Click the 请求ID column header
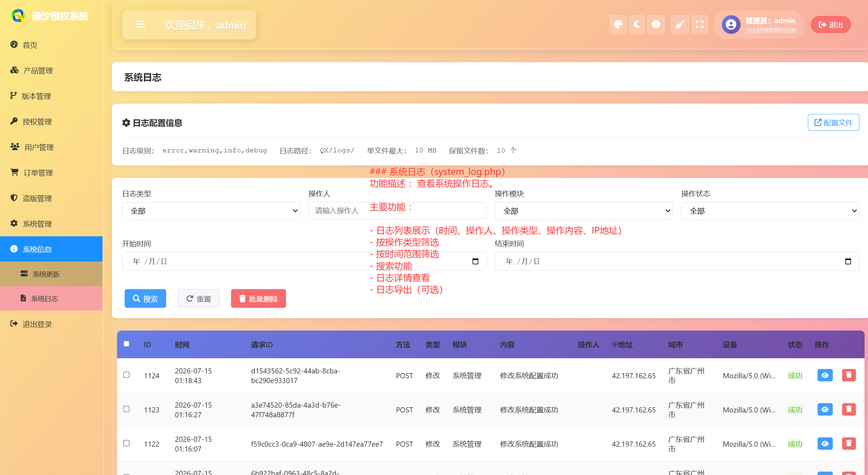This screenshot has width=868, height=475. coord(262,345)
